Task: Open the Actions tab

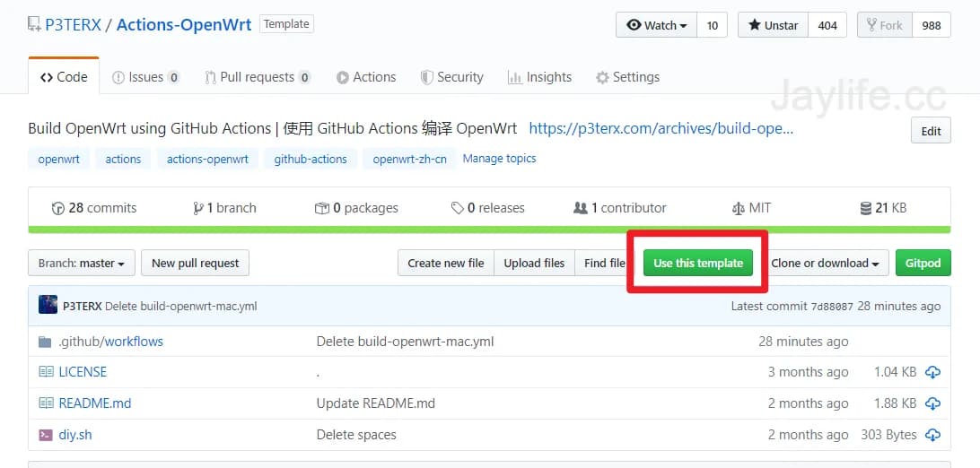Action: [x=366, y=77]
